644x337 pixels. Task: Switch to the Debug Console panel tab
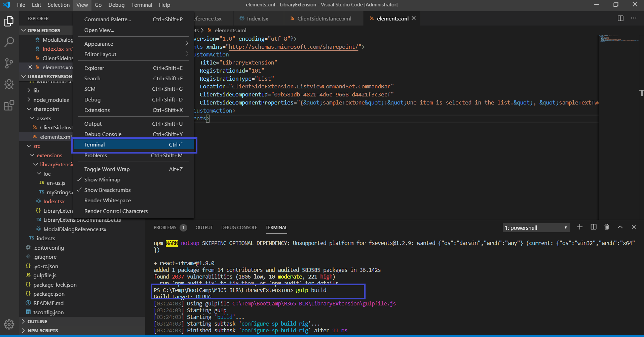tap(239, 227)
